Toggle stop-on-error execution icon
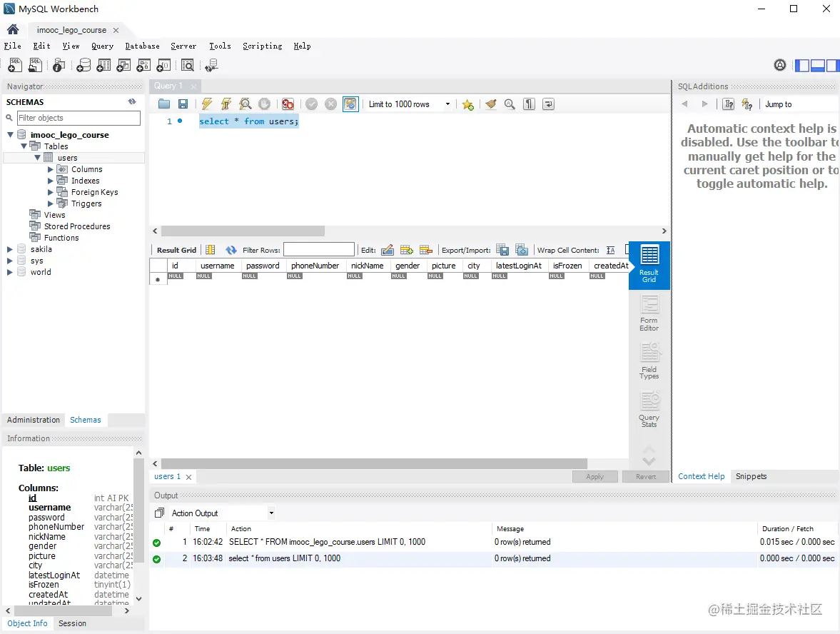The width and height of the screenshot is (840, 634). (x=288, y=104)
